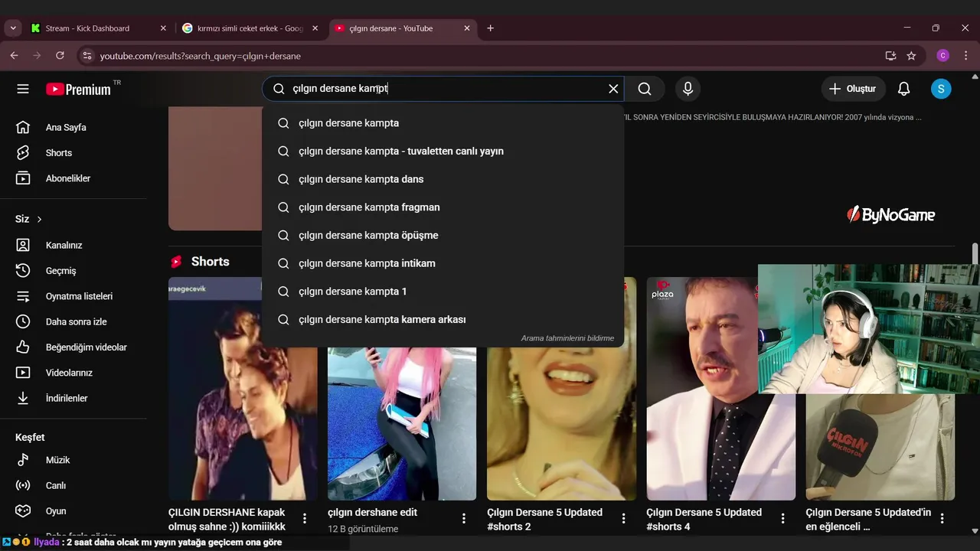The width and height of the screenshot is (980, 551).
Task: Open çılgın dershane edit short title
Action: coord(372,512)
